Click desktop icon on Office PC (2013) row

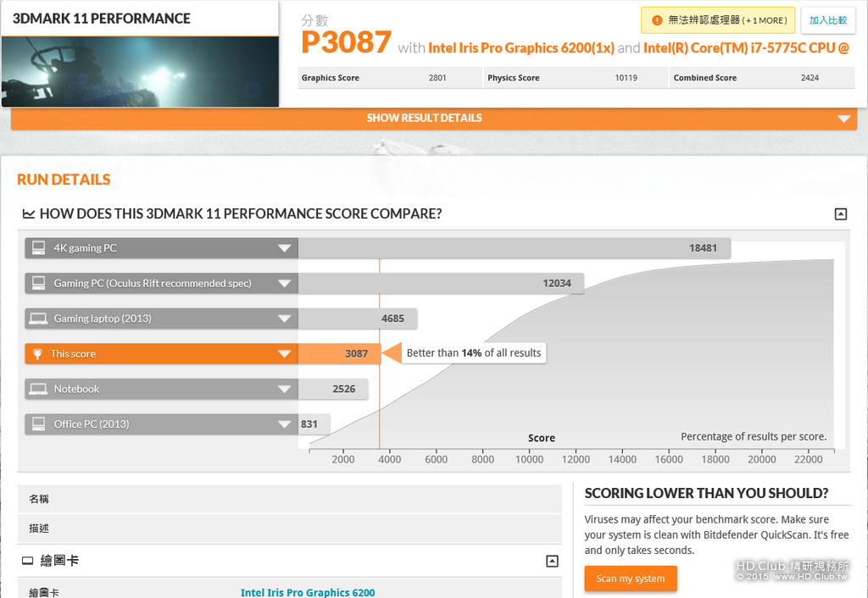(39, 424)
